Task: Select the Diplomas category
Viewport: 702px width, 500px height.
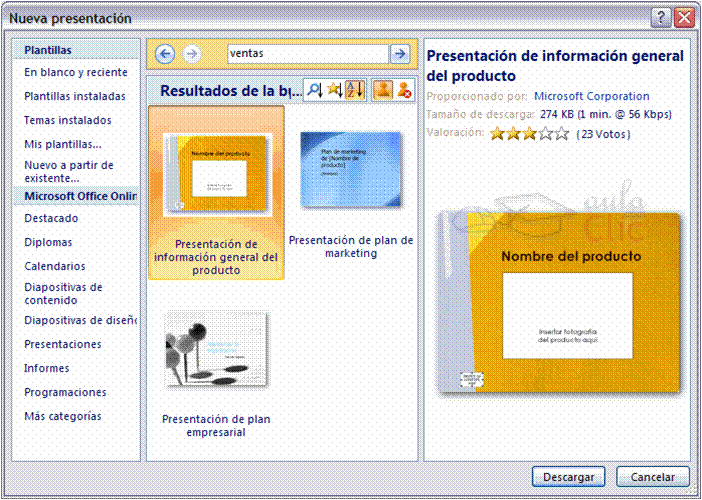Action: [x=48, y=242]
